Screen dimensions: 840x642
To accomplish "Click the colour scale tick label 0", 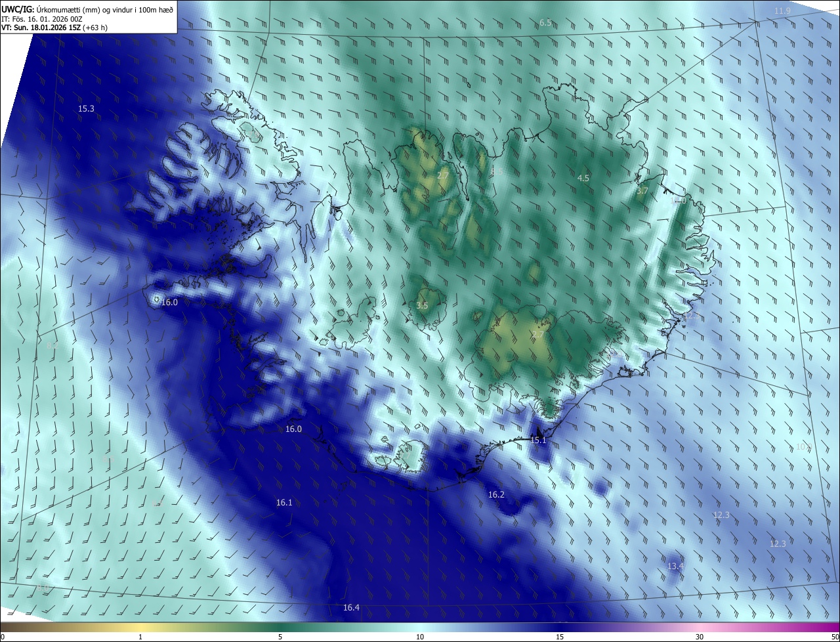I will pos(3,637).
